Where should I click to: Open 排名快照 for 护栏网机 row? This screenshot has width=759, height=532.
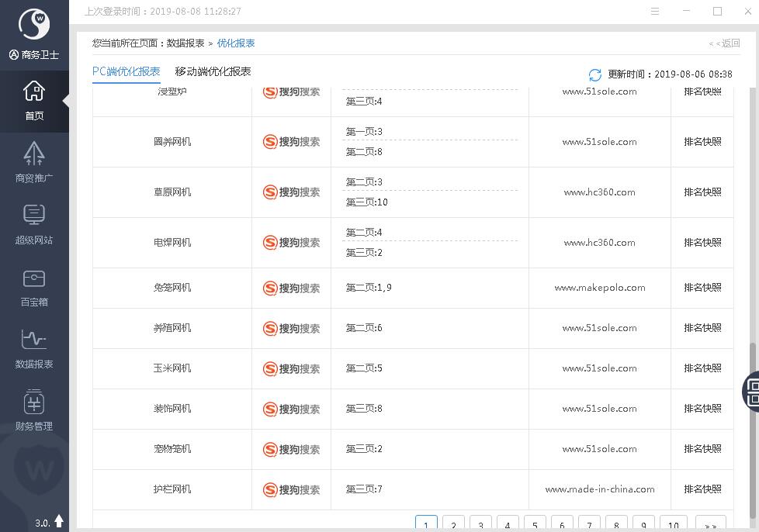point(702,489)
